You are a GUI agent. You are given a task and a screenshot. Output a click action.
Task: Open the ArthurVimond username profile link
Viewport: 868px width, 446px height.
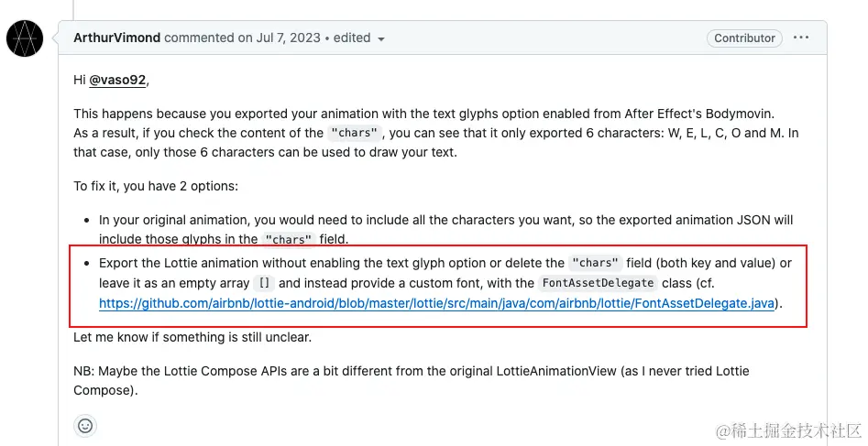(116, 38)
